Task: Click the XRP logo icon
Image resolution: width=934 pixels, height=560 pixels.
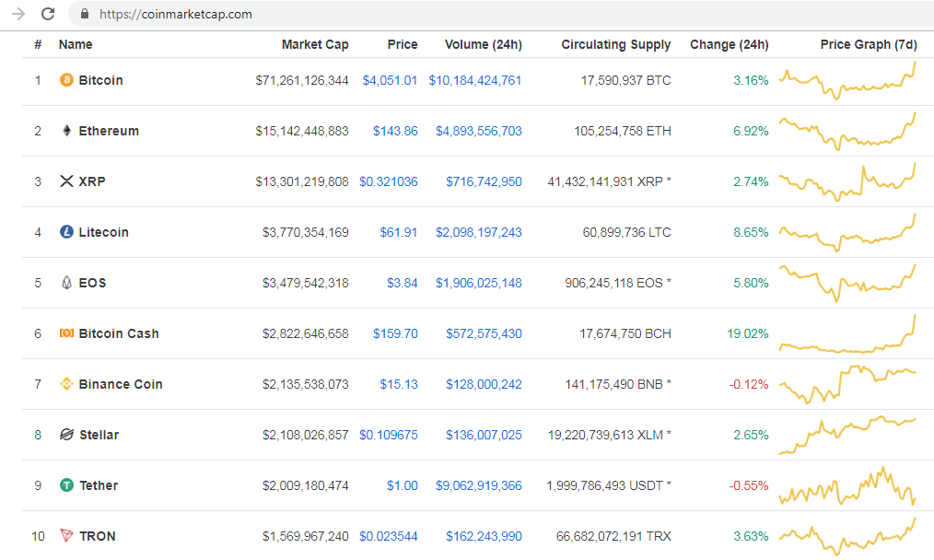Action: point(66,181)
